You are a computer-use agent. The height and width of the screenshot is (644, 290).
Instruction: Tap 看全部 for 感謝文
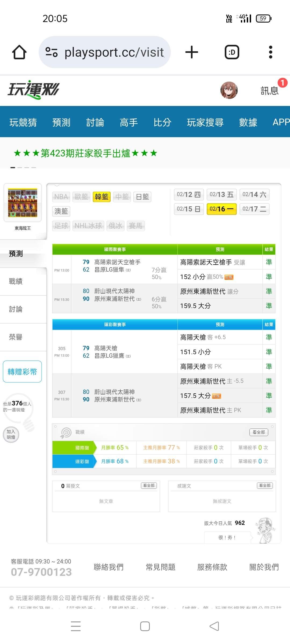tap(265, 485)
